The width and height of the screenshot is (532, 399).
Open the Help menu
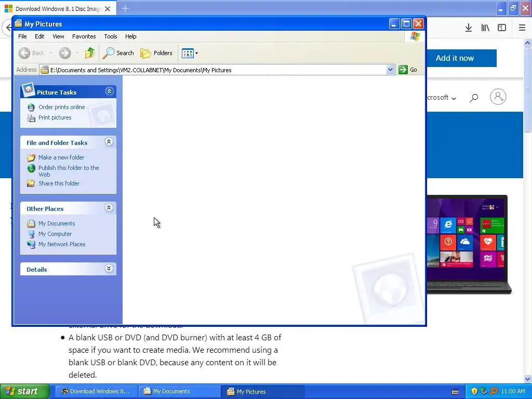(130, 36)
